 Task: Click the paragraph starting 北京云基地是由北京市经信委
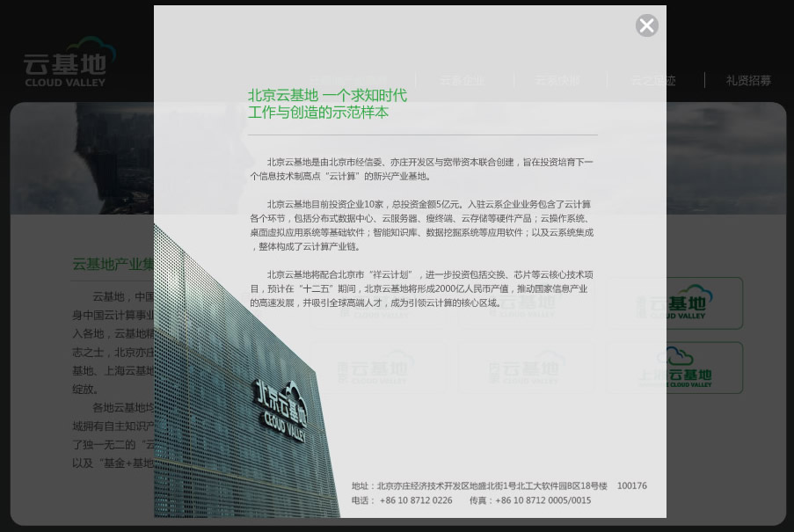pos(421,169)
